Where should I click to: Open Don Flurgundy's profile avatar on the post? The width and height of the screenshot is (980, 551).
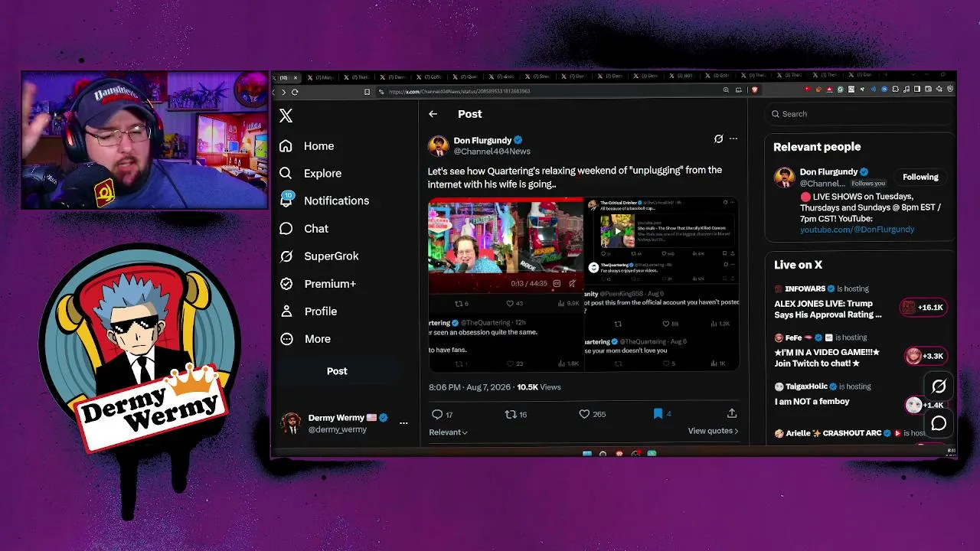439,145
